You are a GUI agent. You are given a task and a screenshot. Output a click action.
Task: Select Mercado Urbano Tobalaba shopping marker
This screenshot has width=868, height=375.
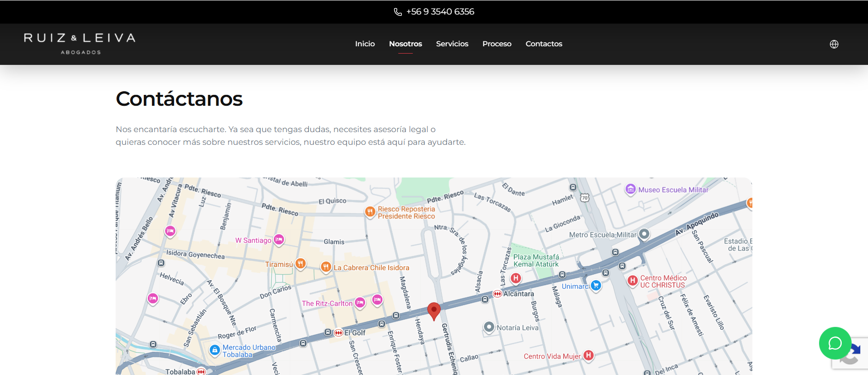[215, 350]
